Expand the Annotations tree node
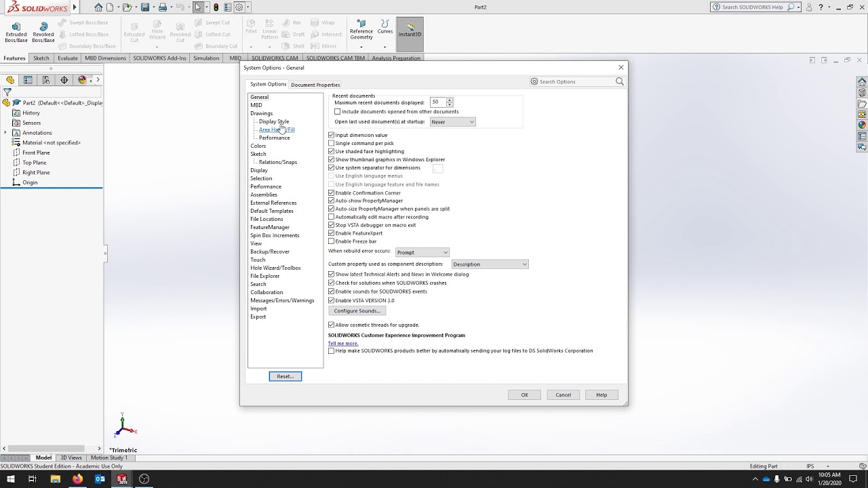This screenshot has width=868, height=488. [x=5, y=133]
